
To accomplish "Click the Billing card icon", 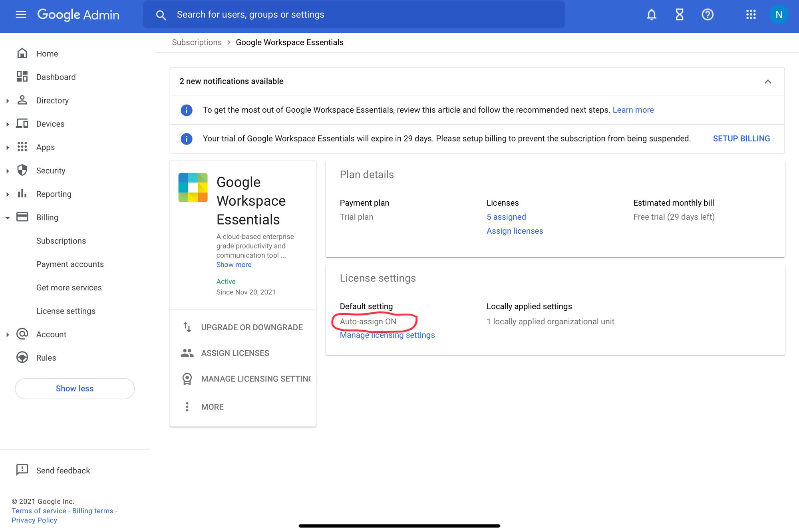I will click(22, 217).
